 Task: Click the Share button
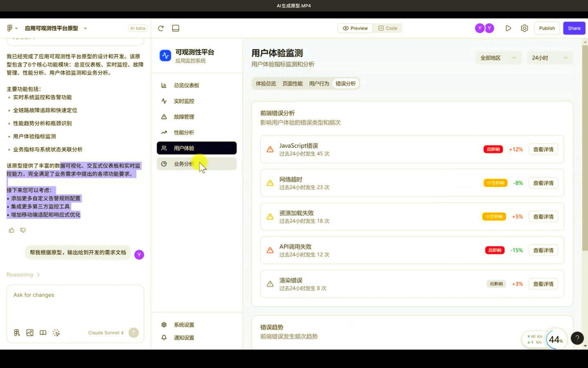(574, 28)
